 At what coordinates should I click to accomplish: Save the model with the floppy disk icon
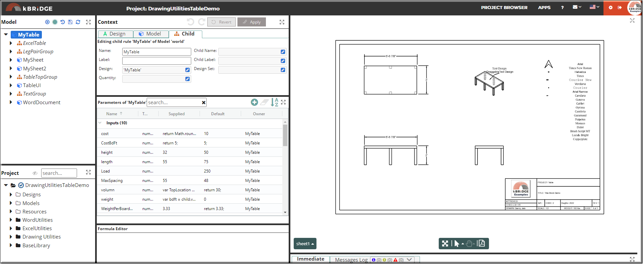pos(70,22)
